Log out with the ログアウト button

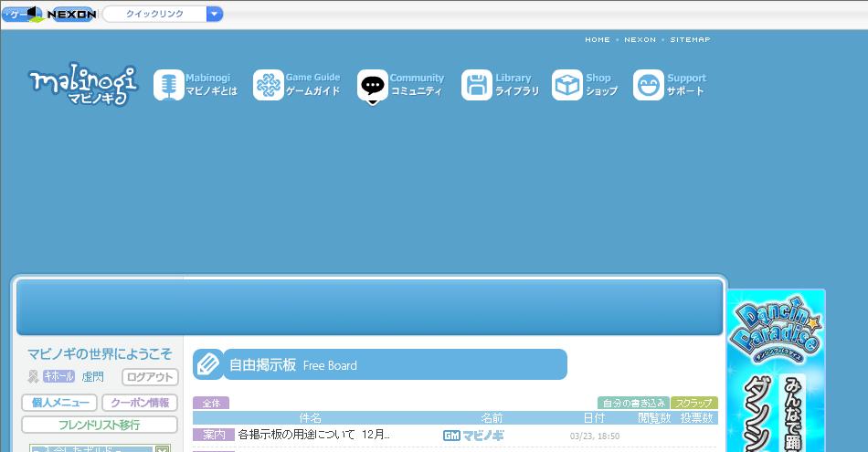150,377
